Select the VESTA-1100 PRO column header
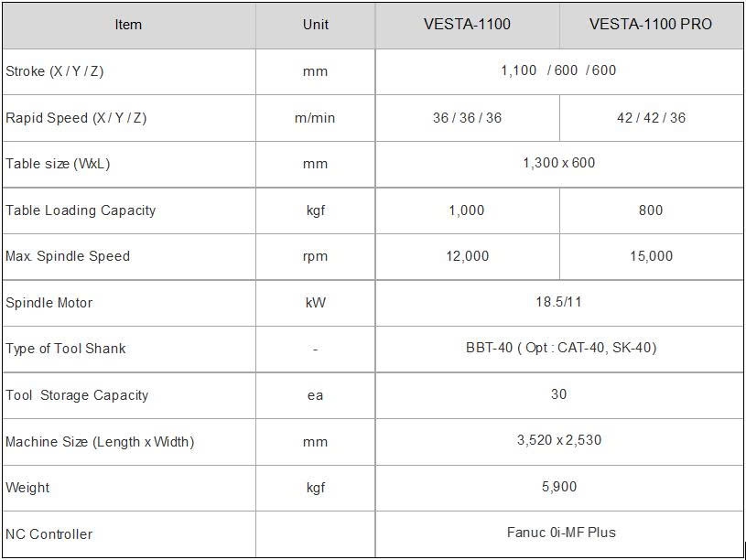Viewport: 746px width, 560px height. [x=651, y=25]
